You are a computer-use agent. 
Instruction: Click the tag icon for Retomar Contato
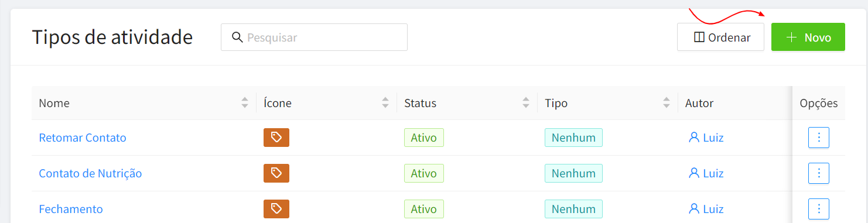pyautogui.click(x=276, y=138)
